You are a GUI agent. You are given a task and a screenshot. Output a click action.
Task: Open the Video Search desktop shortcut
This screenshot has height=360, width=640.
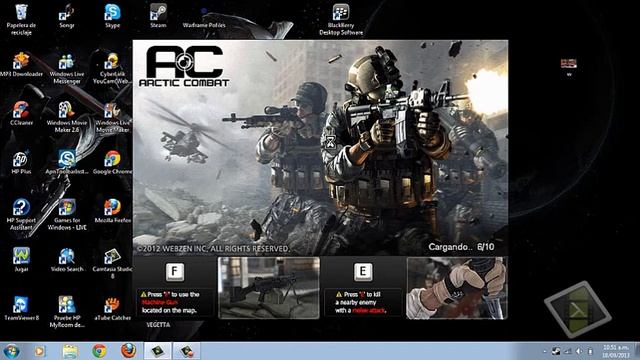pos(67,260)
